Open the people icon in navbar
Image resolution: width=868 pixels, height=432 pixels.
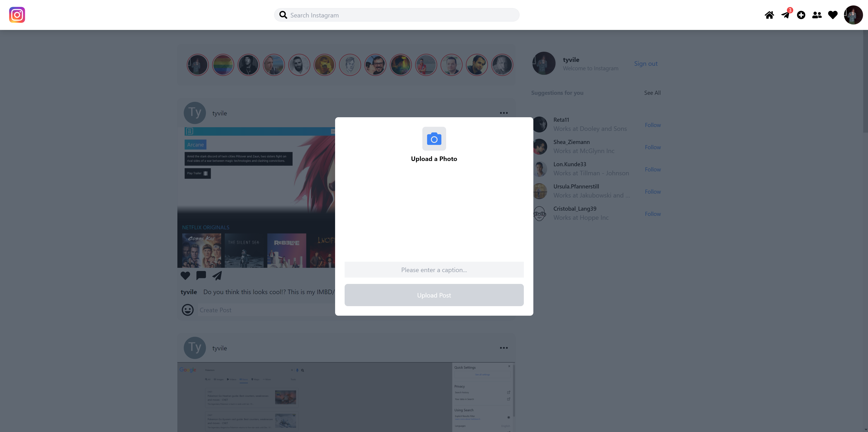coord(817,15)
